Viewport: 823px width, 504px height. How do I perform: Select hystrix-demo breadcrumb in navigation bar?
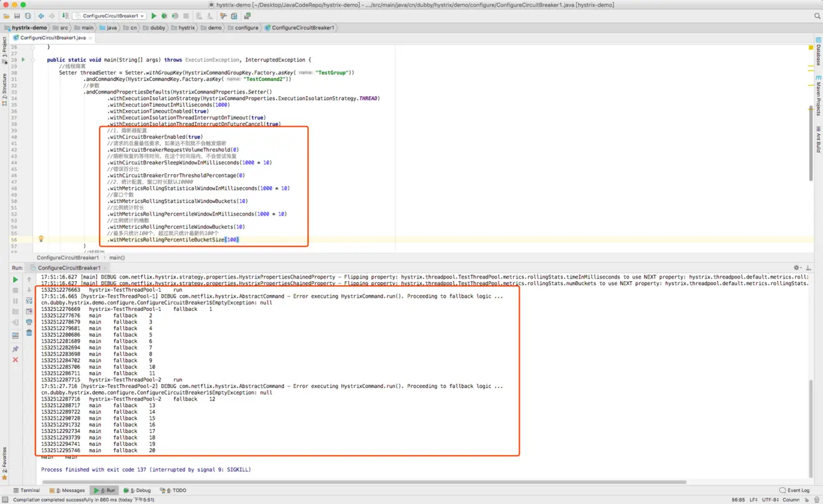(x=25, y=28)
